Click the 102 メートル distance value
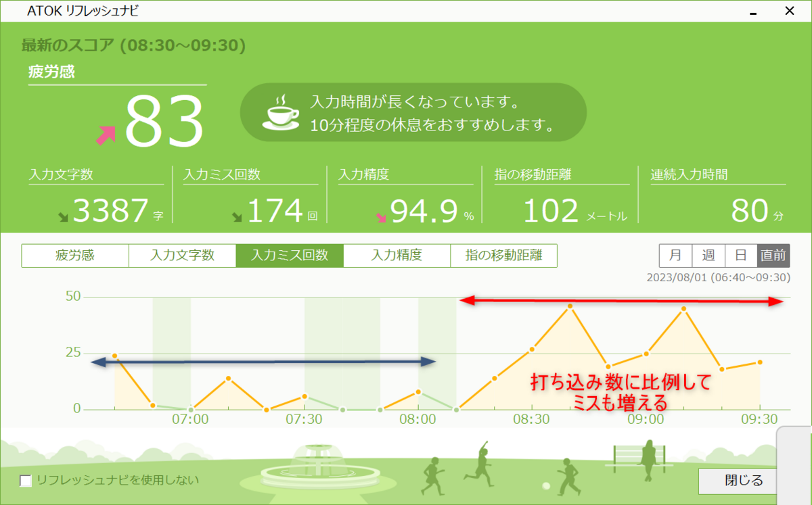This screenshot has height=505, width=812. point(576,212)
